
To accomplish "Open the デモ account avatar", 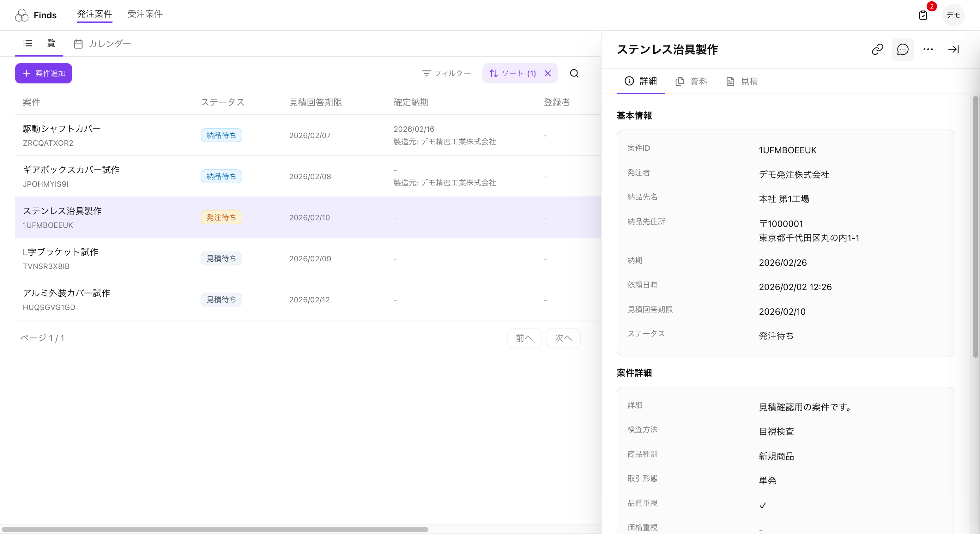I will pos(953,15).
